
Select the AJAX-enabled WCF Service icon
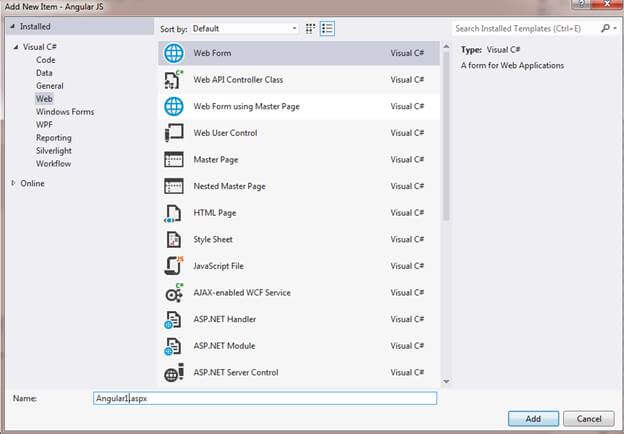(x=174, y=293)
